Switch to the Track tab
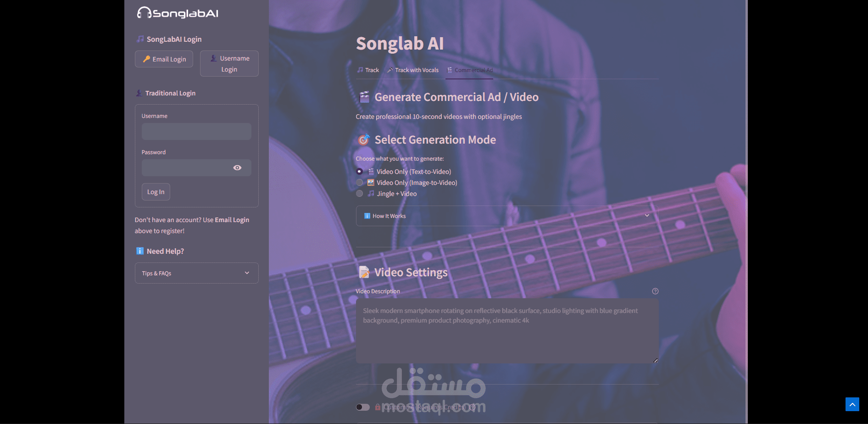The image size is (868, 424). click(368, 70)
